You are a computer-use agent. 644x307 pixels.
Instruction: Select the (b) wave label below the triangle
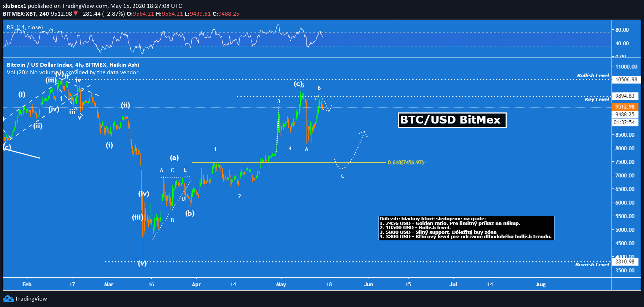point(190,213)
